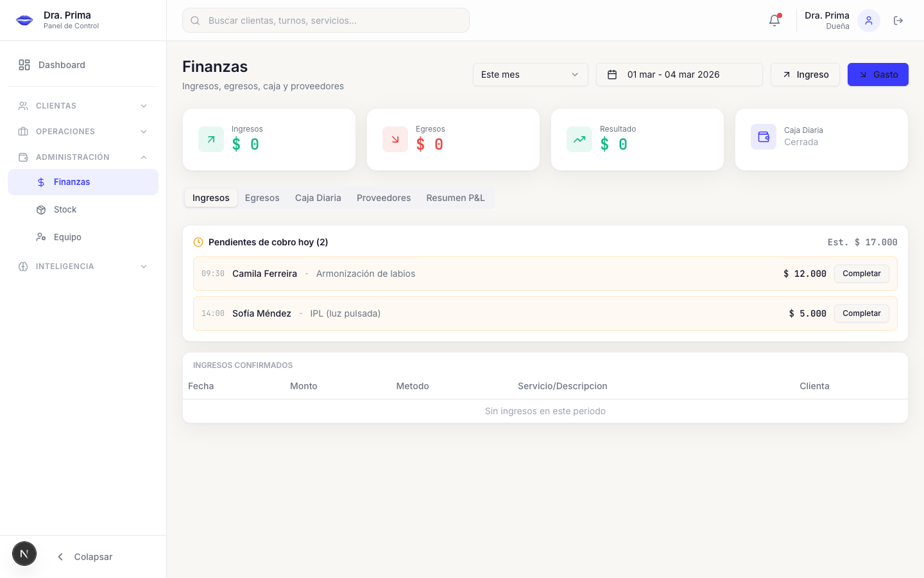Switch to the Egresos tab
Image resolution: width=924 pixels, height=578 pixels.
pos(262,198)
